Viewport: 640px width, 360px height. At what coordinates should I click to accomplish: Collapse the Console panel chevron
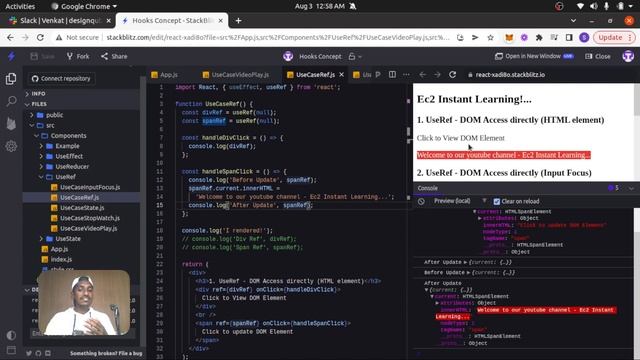point(631,188)
